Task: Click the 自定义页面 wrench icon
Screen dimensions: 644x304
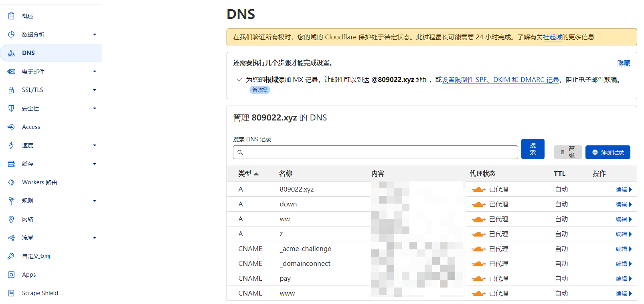Action: click(11, 256)
